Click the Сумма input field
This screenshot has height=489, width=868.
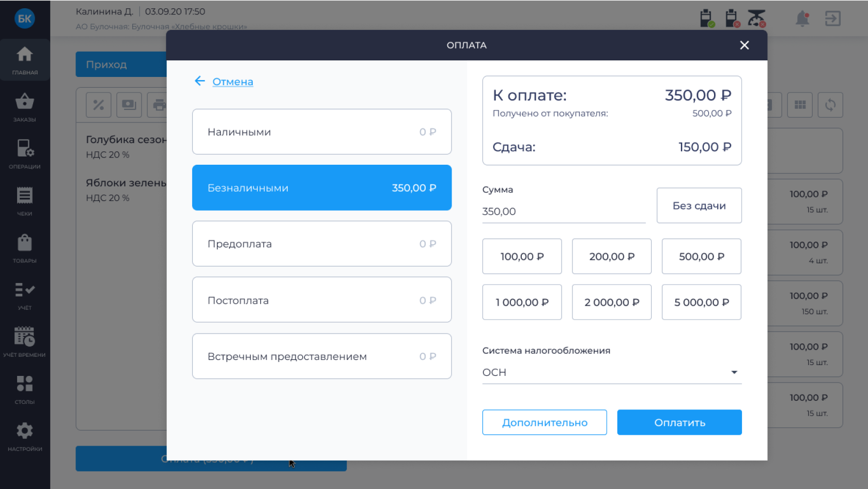563,212
